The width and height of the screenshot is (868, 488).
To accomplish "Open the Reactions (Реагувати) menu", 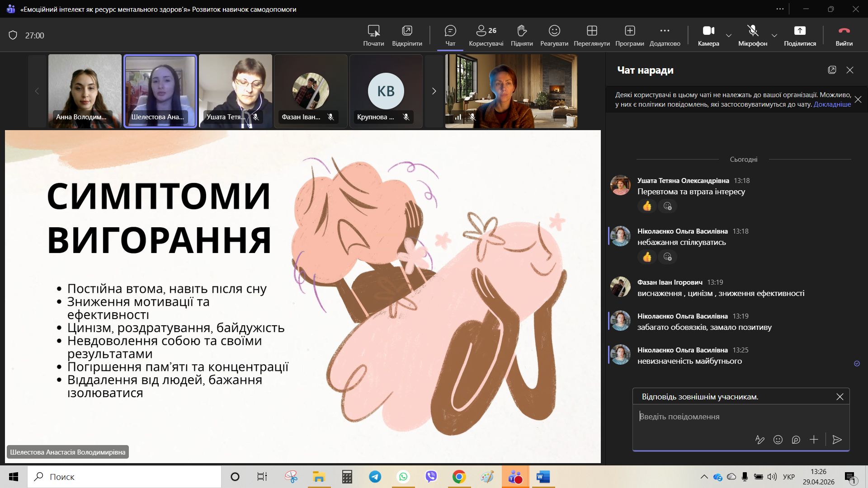I will tap(554, 35).
